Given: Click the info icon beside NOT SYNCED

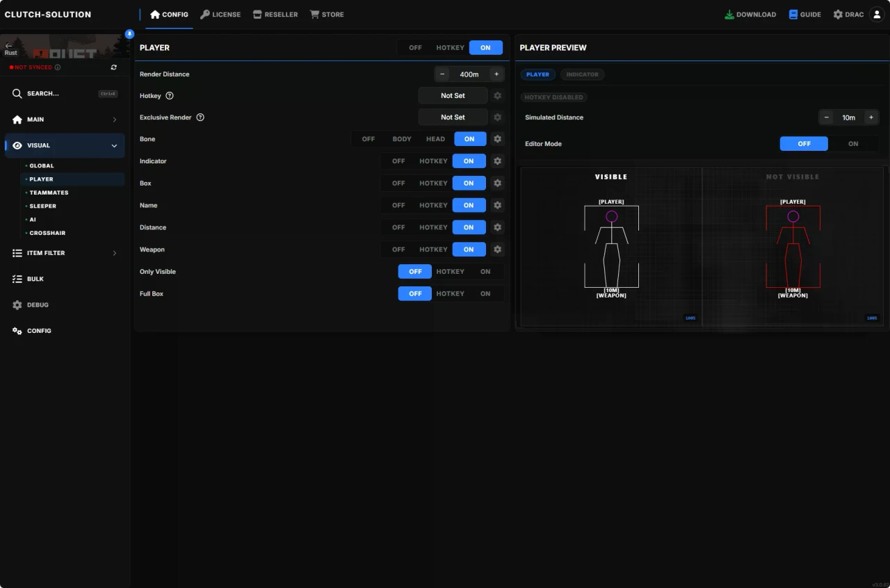Looking at the screenshot, I should (x=58, y=67).
